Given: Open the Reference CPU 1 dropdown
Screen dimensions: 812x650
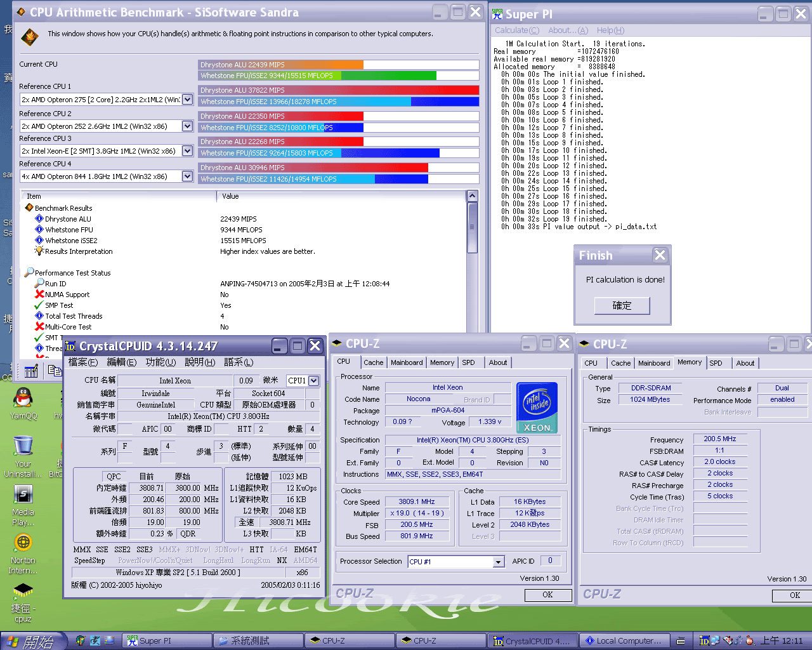Looking at the screenshot, I should [x=187, y=99].
